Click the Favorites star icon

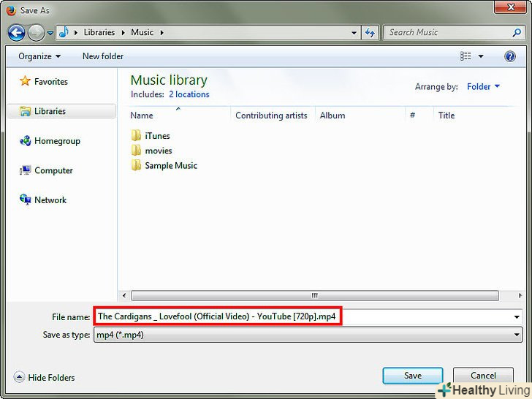(25, 81)
